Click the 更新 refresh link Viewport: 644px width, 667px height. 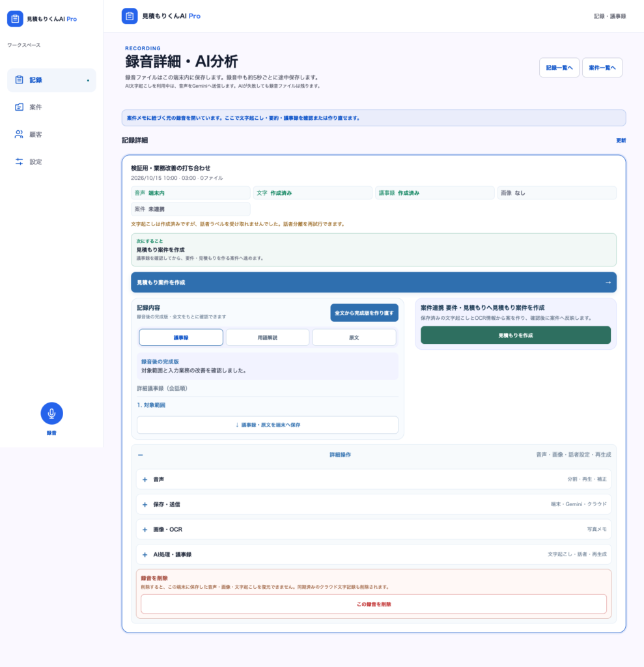coord(621,141)
